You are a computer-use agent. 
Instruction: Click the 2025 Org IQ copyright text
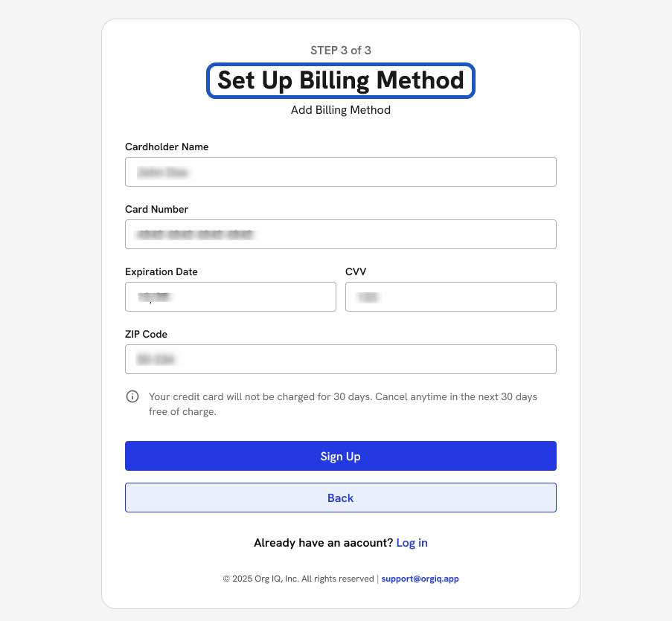point(298,579)
